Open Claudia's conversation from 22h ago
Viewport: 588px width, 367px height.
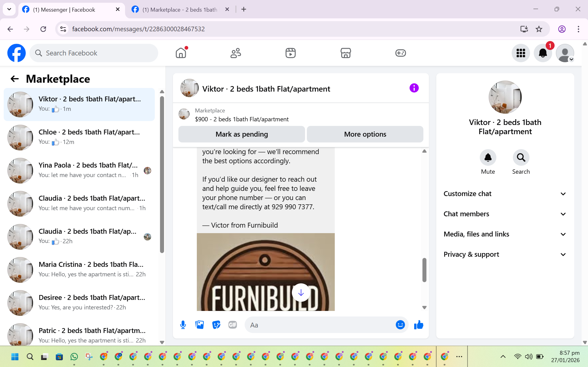[x=79, y=236]
